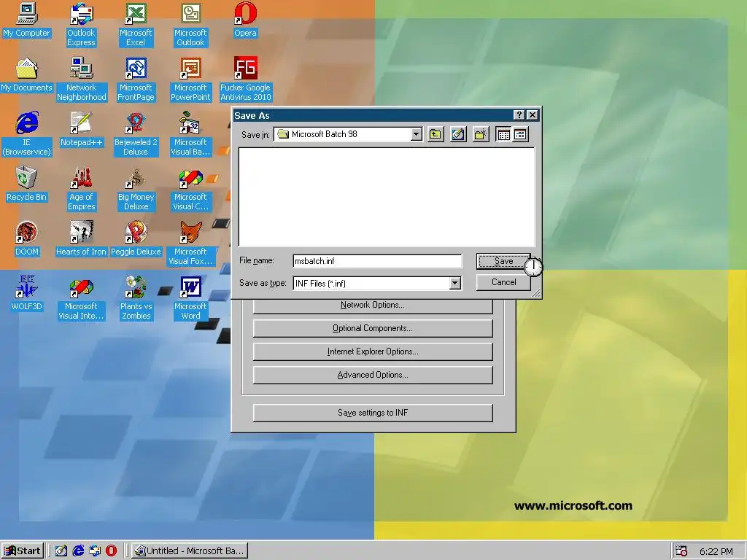
Task: Launch Outlook Express from quick launch
Action: tap(95, 551)
